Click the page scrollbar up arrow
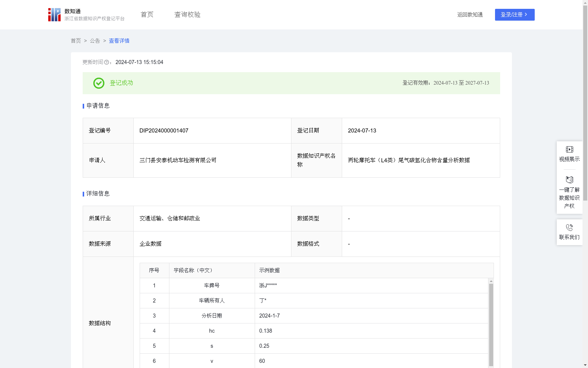 coord(585,3)
